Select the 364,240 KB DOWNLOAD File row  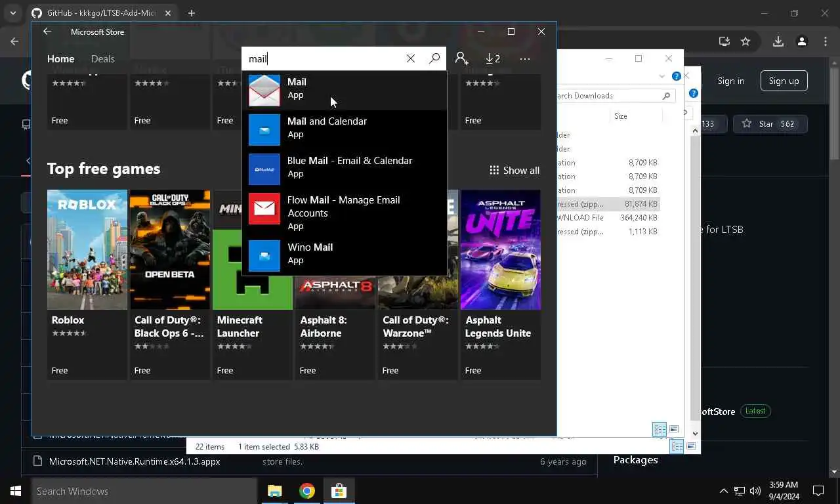click(608, 218)
